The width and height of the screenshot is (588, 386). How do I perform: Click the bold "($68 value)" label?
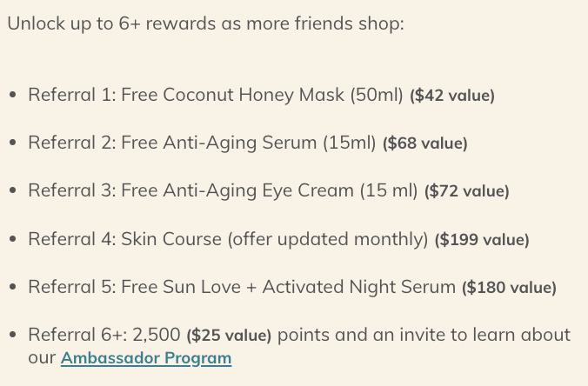424,143
